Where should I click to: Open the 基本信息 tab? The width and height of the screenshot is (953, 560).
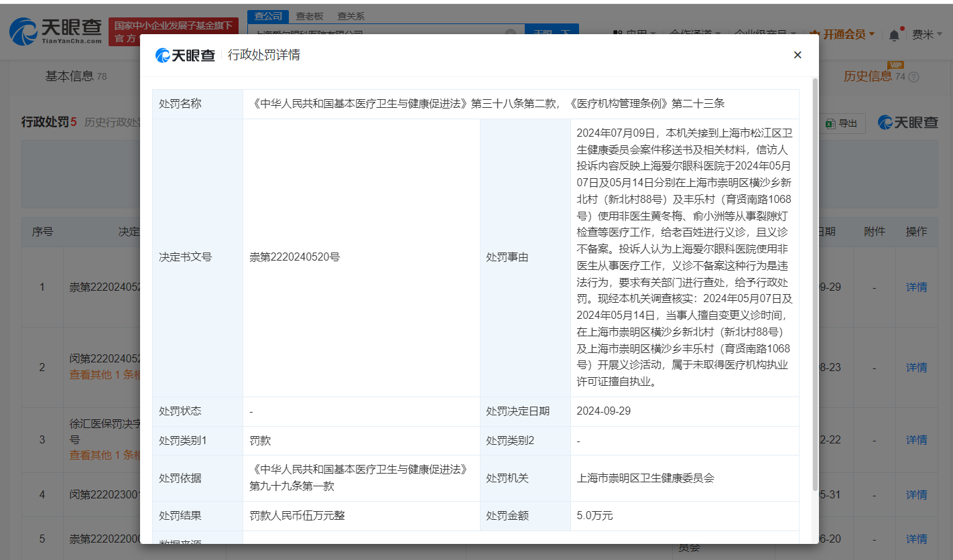[x=76, y=76]
